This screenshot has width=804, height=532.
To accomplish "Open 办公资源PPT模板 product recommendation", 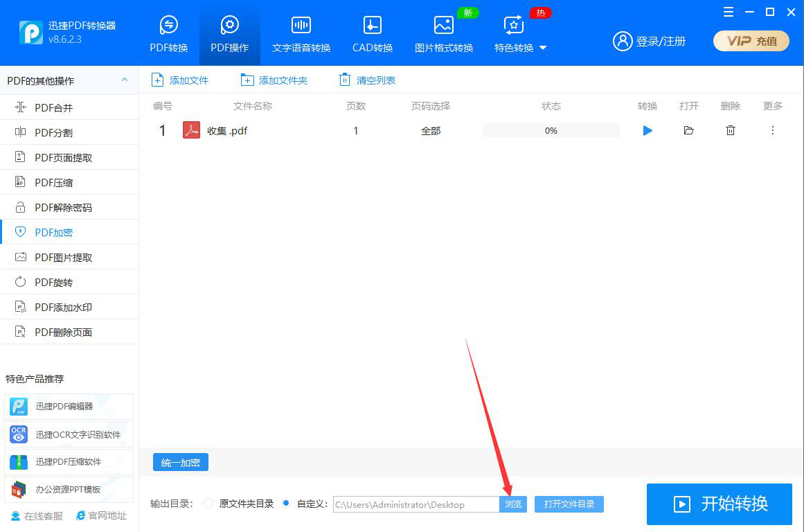I will click(69, 490).
